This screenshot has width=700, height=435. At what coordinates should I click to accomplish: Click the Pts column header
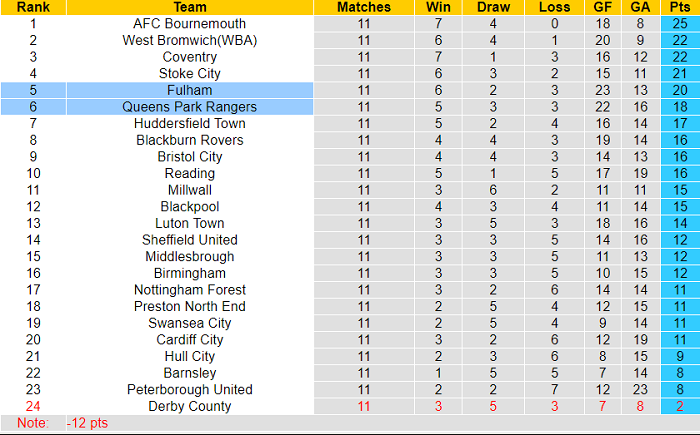[x=680, y=7]
